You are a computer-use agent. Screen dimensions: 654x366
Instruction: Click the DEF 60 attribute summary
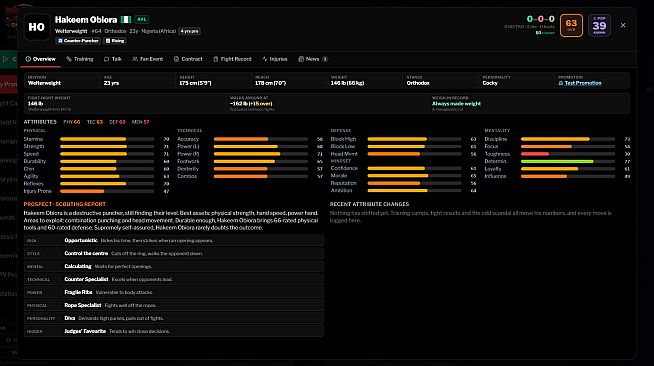click(x=117, y=122)
